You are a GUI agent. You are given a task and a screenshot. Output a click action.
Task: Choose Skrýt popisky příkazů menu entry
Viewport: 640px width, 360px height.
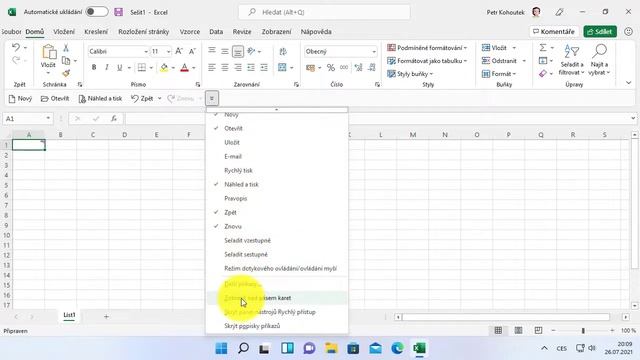pos(277,326)
